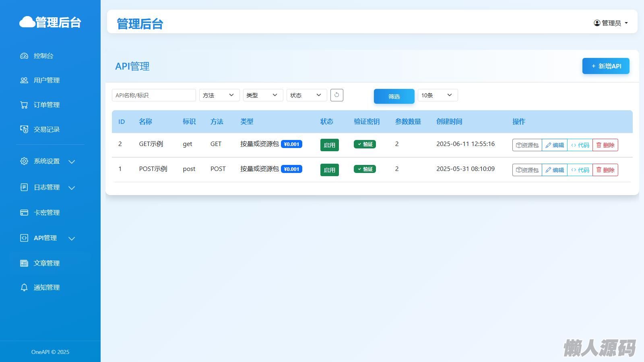Image resolution: width=644 pixels, height=362 pixels.
Task: Click the 新增API button
Action: (x=605, y=66)
